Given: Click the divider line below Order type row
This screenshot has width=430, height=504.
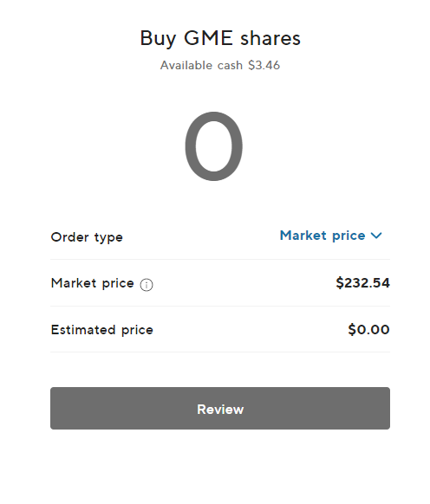Looking at the screenshot, I should 220,259.
